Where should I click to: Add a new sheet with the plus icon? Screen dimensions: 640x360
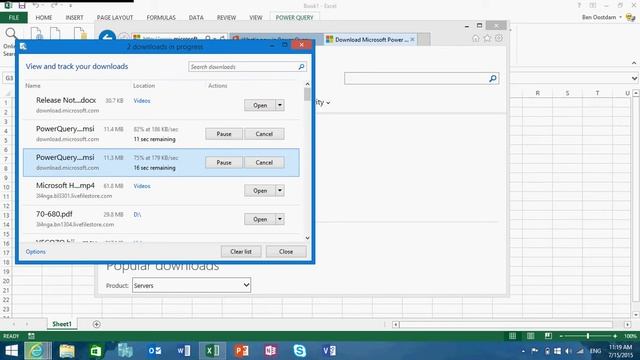point(96,324)
